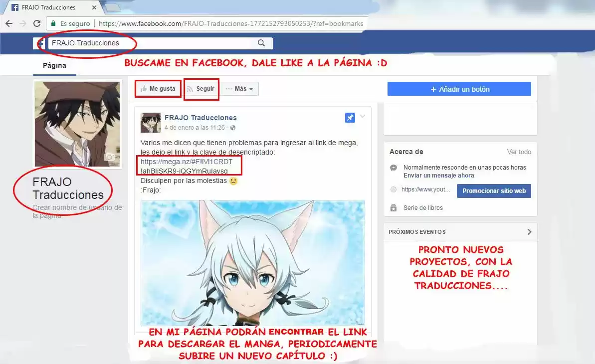Open the cat-girl anime post image
Image resolution: width=595 pixels, height=364 pixels.
pyautogui.click(x=253, y=263)
